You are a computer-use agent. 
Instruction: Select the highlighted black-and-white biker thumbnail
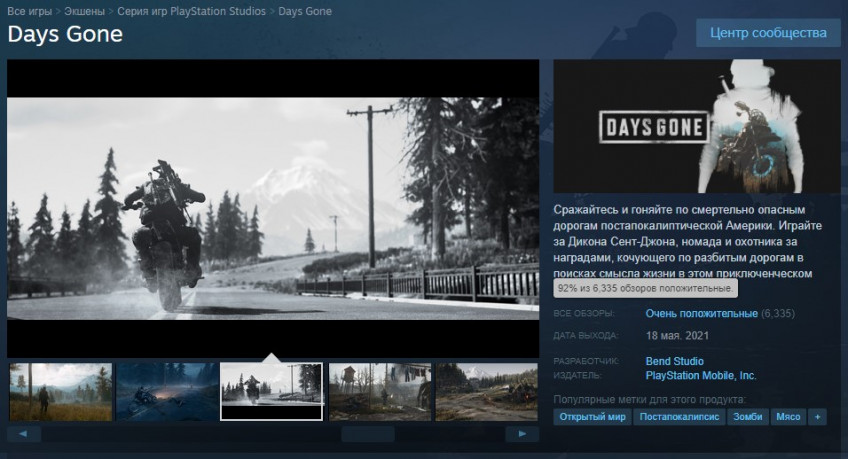pos(271,391)
